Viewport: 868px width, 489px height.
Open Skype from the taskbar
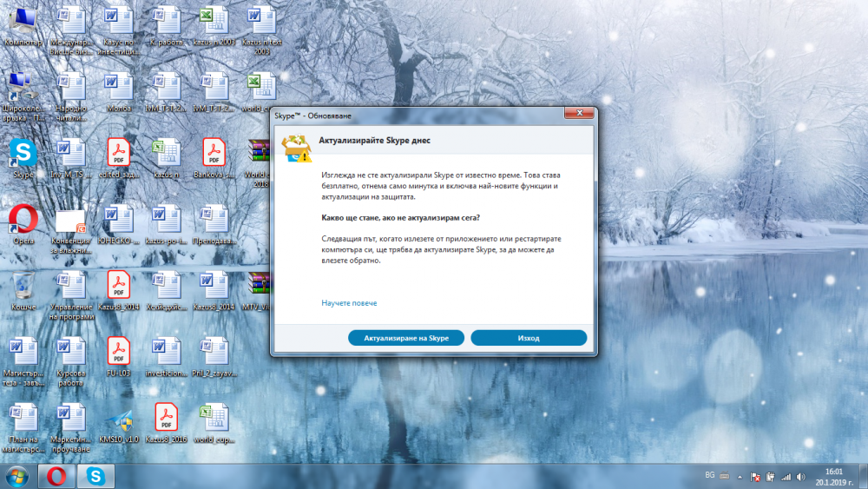95,476
